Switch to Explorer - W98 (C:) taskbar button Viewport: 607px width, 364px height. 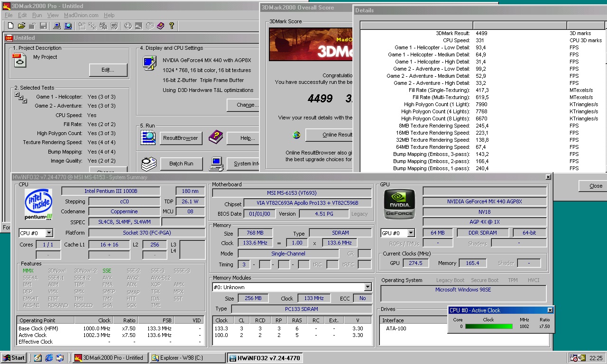click(187, 358)
